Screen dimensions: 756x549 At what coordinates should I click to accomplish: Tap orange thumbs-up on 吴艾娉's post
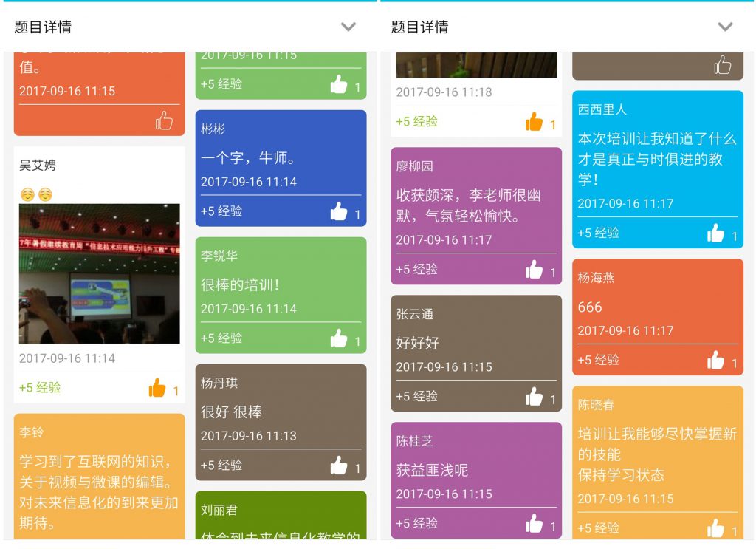[157, 388]
